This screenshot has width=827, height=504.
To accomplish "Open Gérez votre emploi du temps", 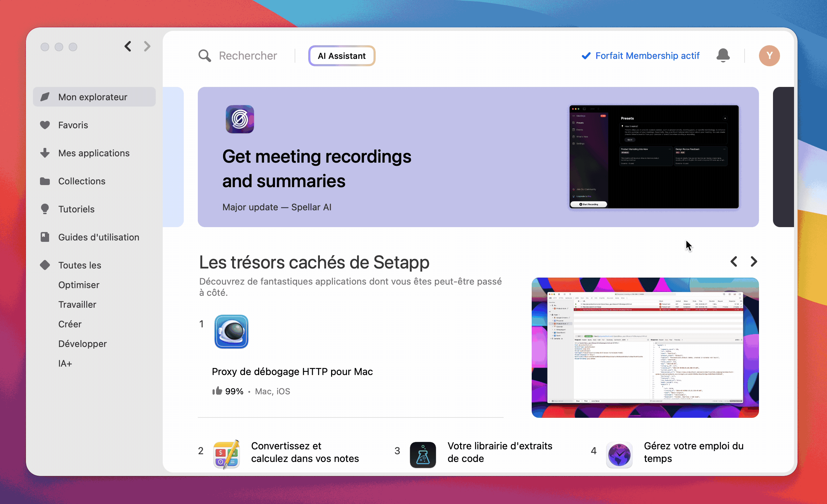I will 694,452.
